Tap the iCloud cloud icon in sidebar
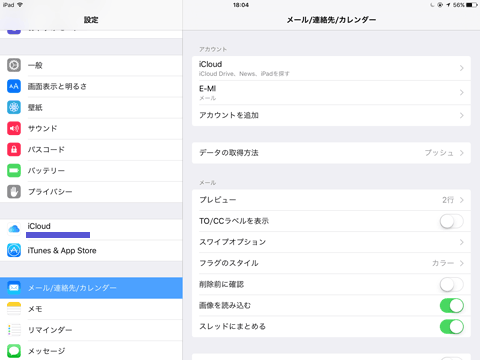 tap(14, 229)
